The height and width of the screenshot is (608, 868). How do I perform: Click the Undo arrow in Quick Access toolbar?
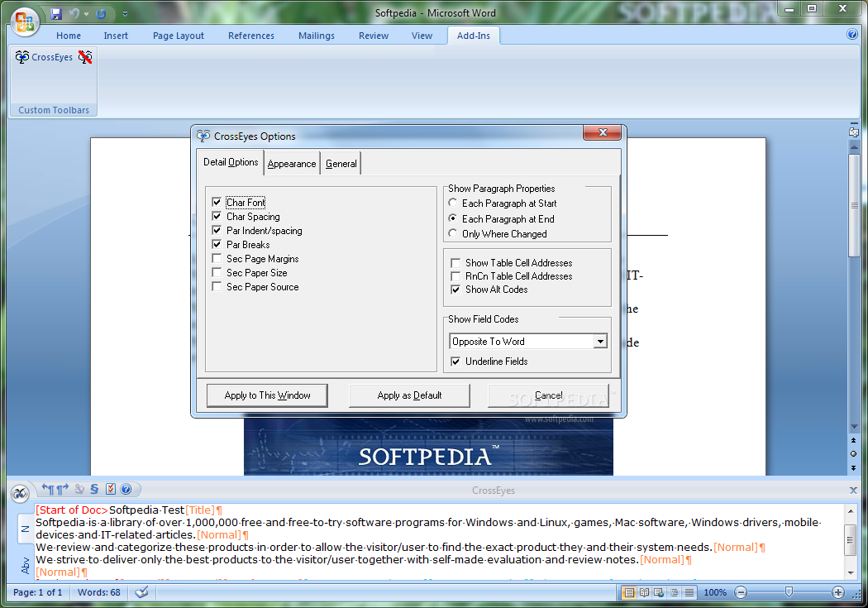coord(74,14)
